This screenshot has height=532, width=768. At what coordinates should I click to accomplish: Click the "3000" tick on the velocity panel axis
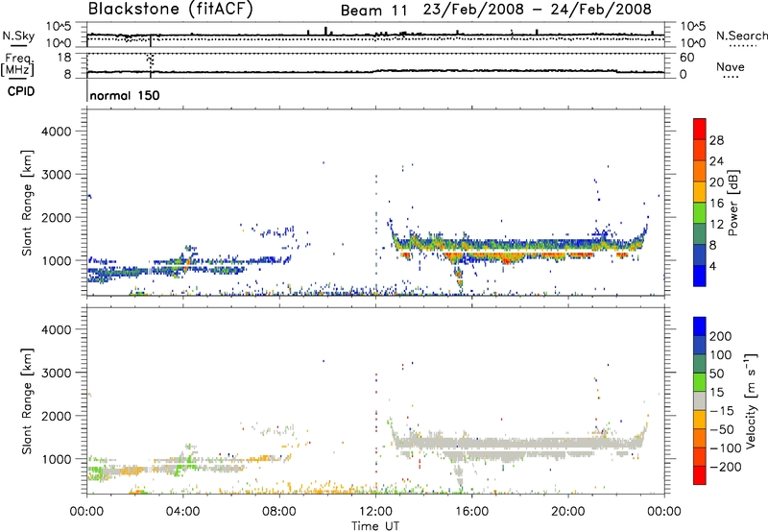56,373
